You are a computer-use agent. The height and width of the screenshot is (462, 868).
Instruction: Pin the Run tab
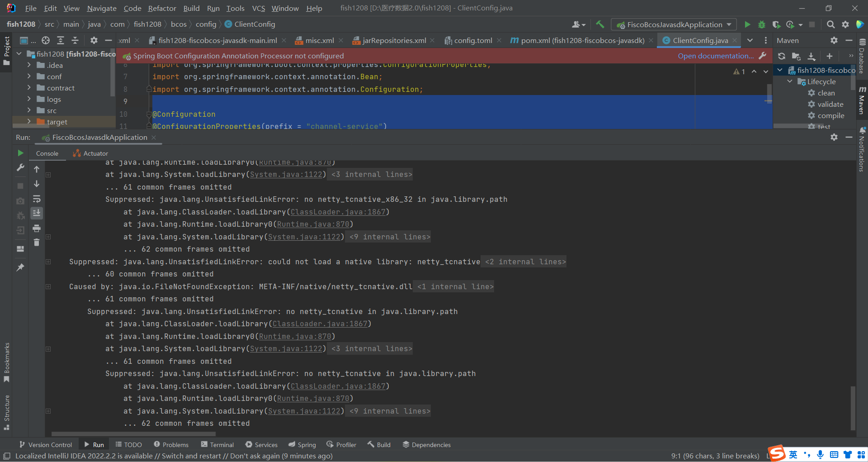(x=20, y=267)
